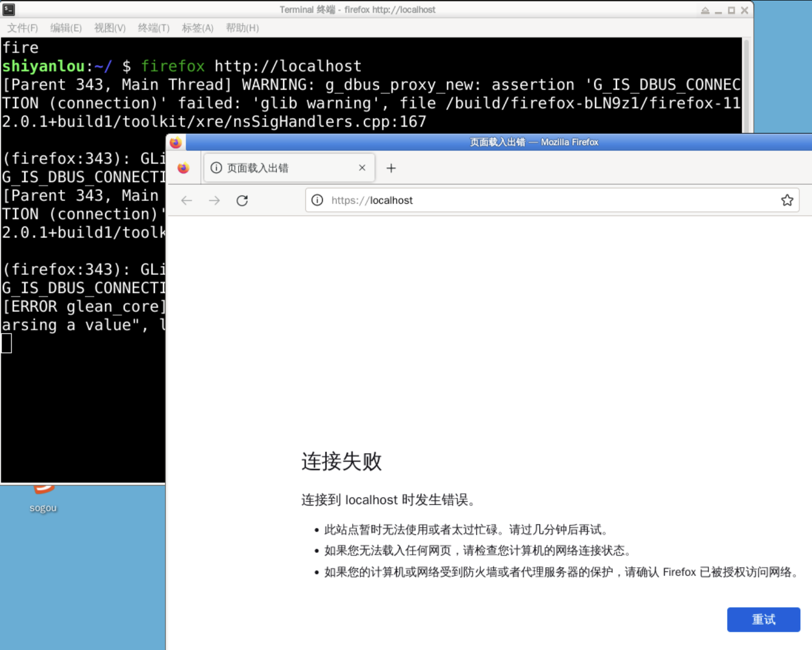The height and width of the screenshot is (650, 812).
Task: Click the nsSigHandlers.cpp:167 line in Terminal
Action: (x=214, y=122)
